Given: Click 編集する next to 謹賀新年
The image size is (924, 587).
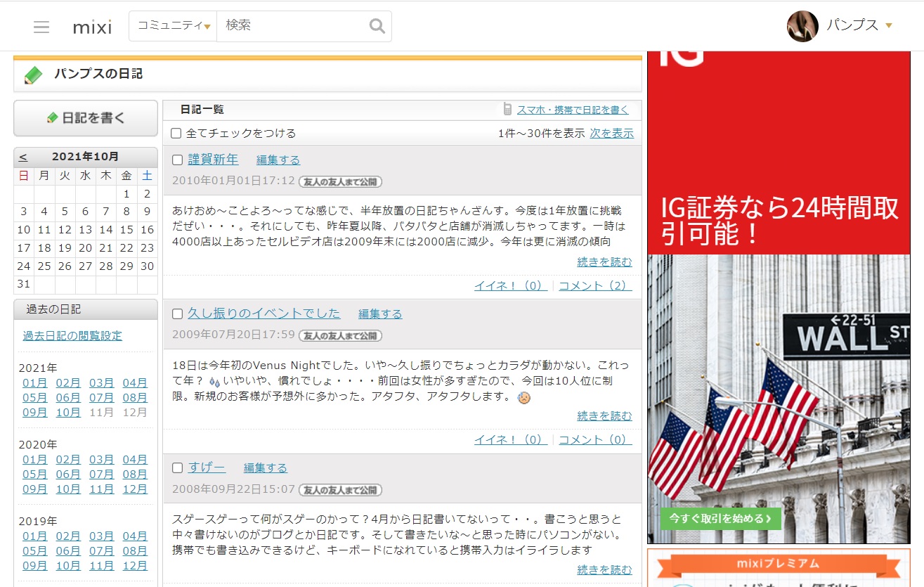Looking at the screenshot, I should coord(278,160).
